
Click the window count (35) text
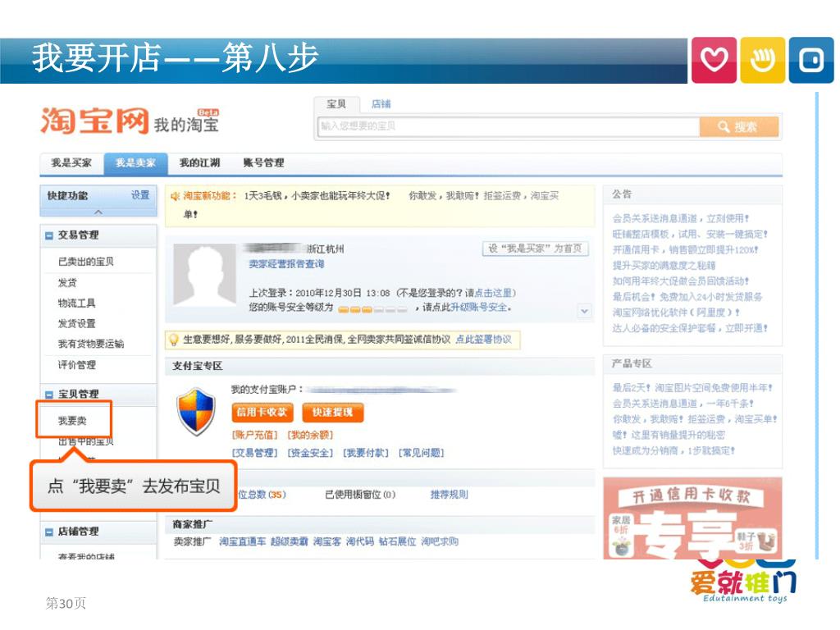coord(277,495)
